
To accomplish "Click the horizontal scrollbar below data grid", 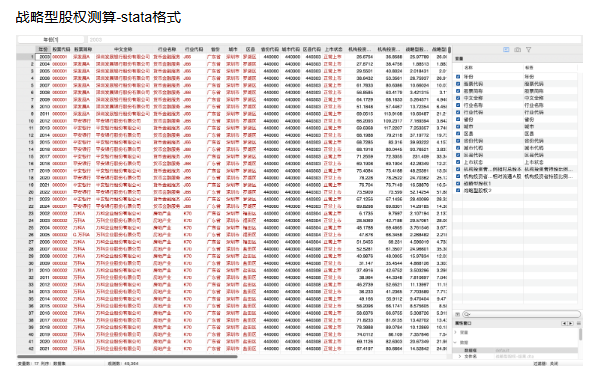I will point(127,357).
